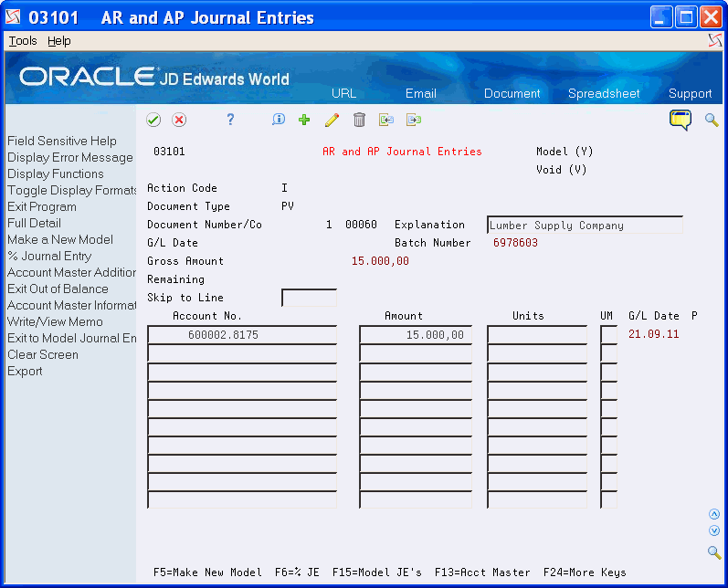Click F24=More Keys function key
Viewport: 728px width, 588px height.
585,572
